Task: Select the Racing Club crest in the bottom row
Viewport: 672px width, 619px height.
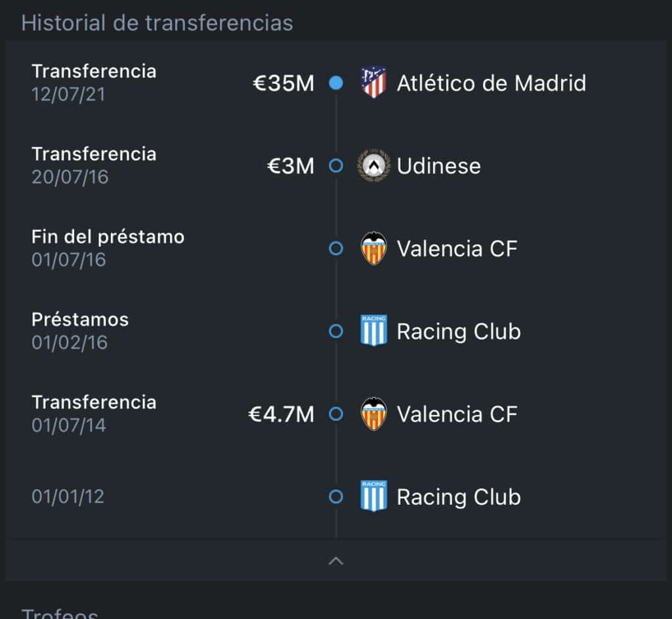Action: (x=373, y=496)
